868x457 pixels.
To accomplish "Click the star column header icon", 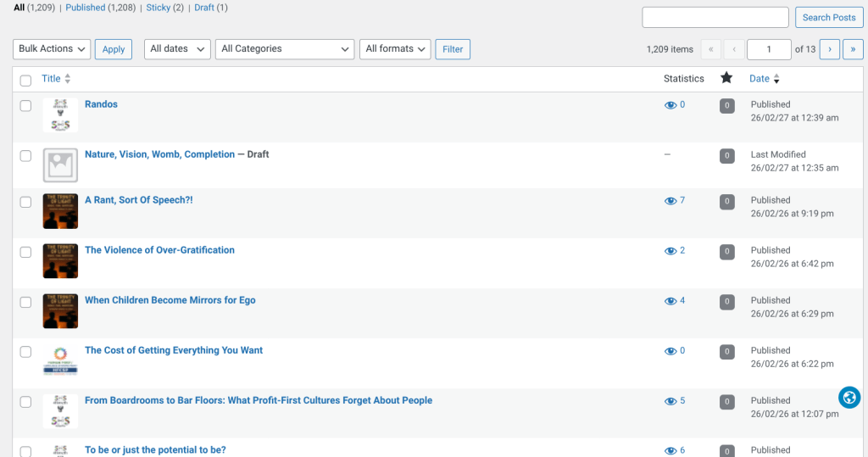I will pos(726,78).
